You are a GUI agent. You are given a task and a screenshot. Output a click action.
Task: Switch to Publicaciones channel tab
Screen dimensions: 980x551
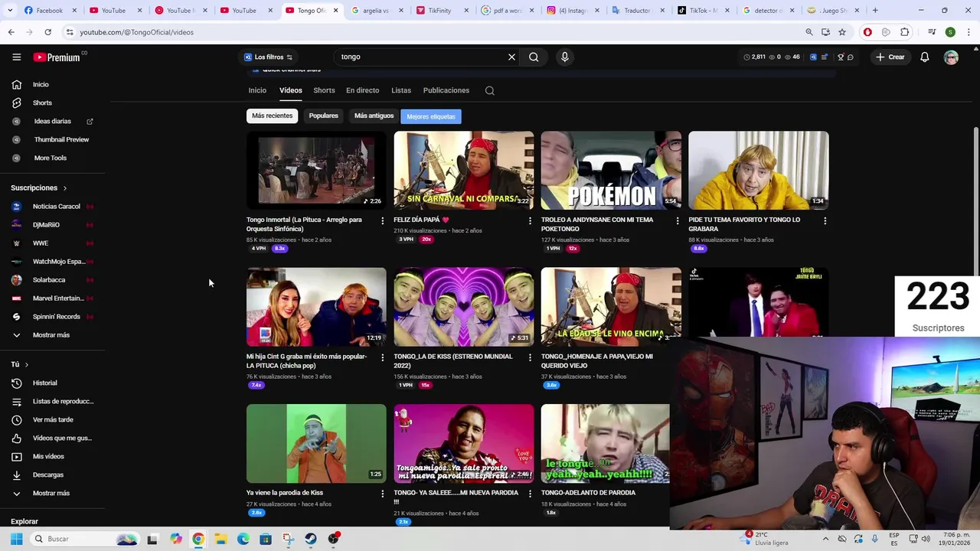[x=446, y=90]
